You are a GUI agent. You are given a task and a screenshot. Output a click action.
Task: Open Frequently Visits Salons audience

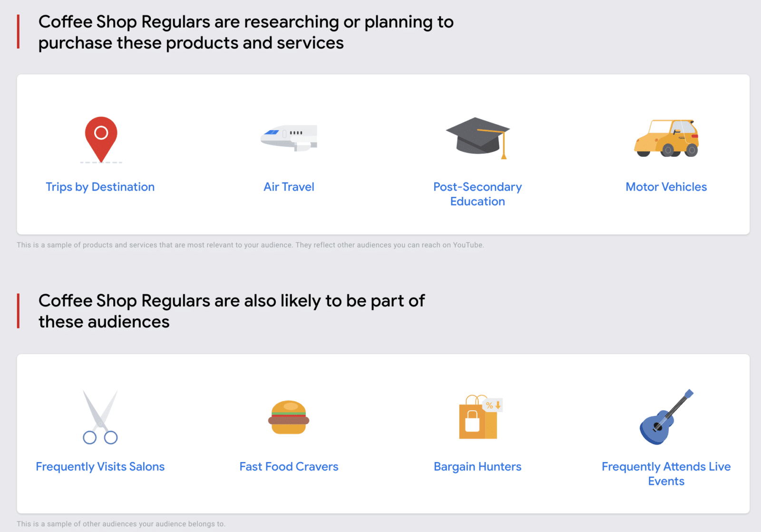click(100, 466)
